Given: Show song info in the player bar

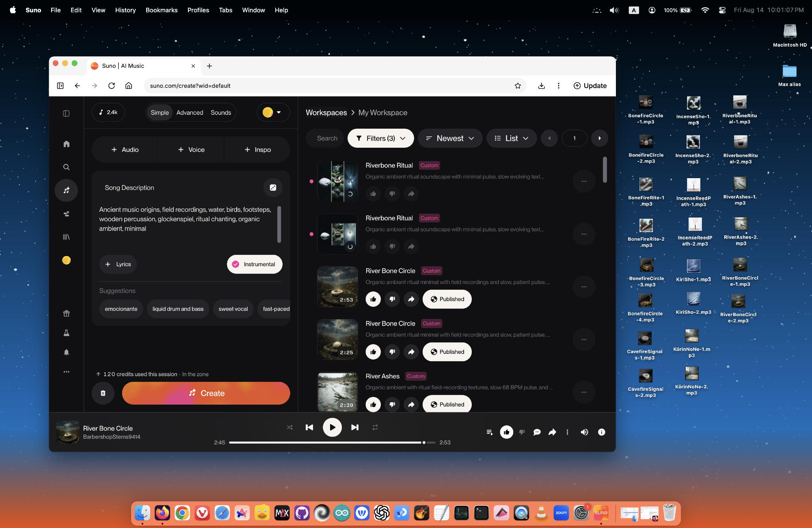Looking at the screenshot, I should coord(602,432).
